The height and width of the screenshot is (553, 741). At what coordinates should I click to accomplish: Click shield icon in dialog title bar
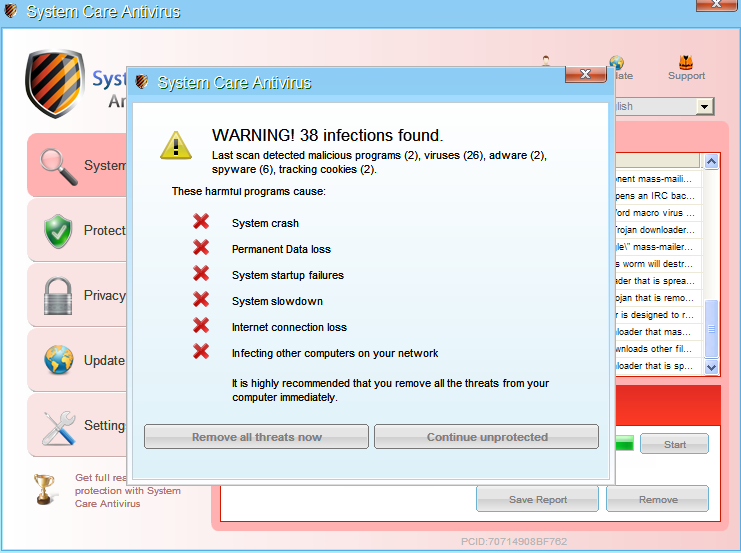coord(141,82)
